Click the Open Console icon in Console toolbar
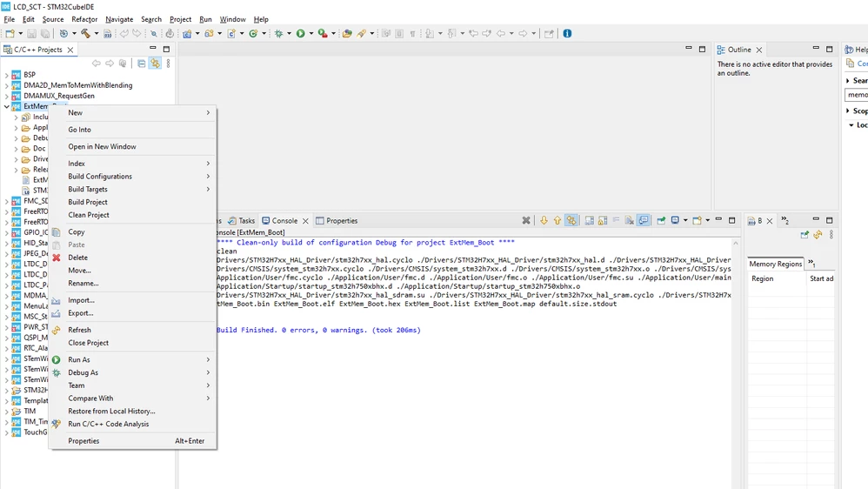The image size is (868, 489). pos(697,220)
